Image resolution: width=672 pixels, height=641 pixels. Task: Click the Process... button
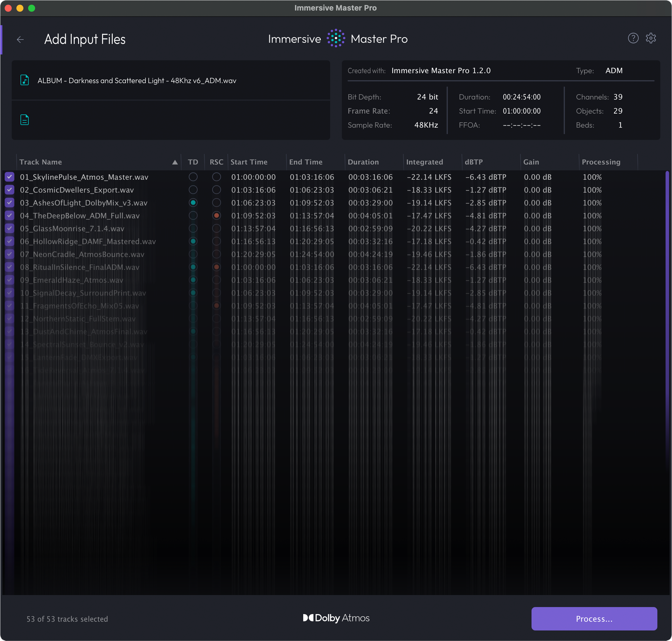click(x=594, y=618)
